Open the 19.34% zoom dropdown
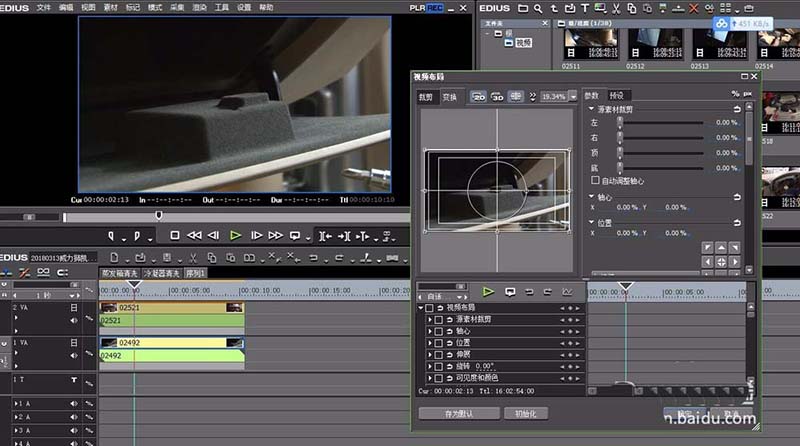This screenshot has width=800, height=446. click(x=573, y=97)
